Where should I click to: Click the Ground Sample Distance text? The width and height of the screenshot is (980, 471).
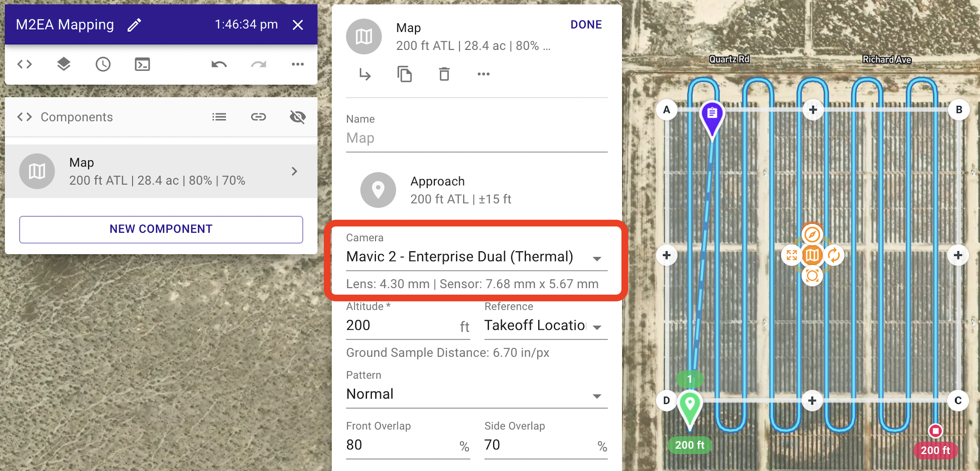[448, 353]
